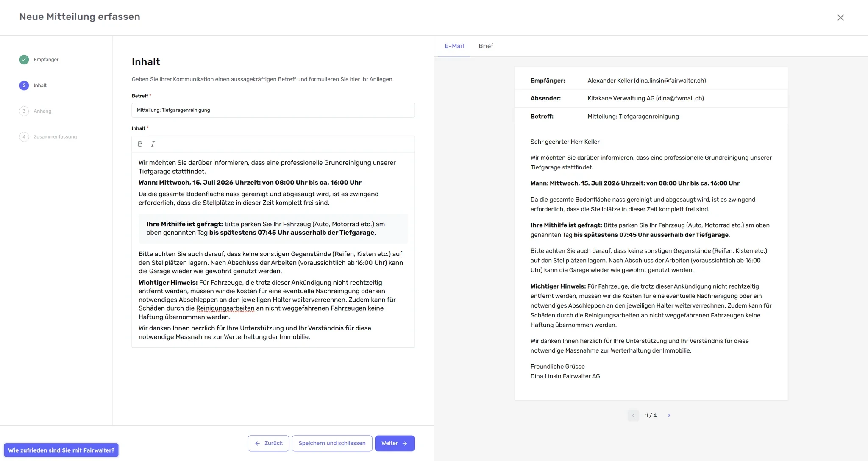Click the preview sender Kitakane Verwaltung AG
The width and height of the screenshot is (868, 461).
645,98
